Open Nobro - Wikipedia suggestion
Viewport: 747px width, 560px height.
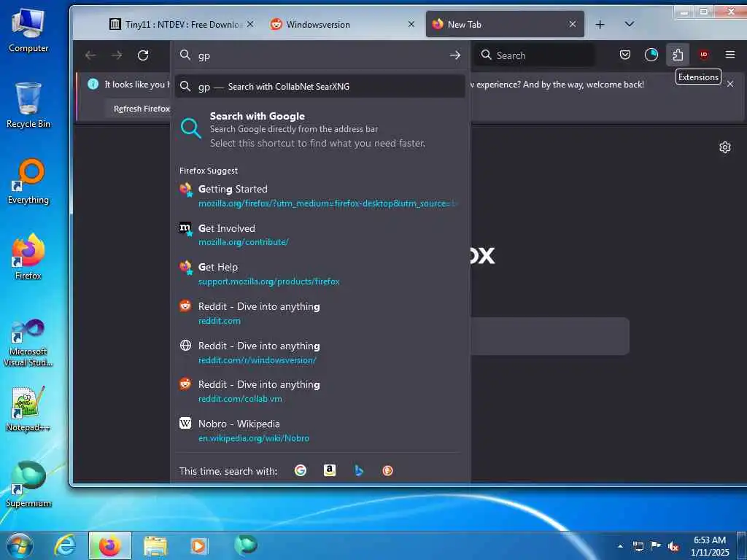click(x=320, y=430)
